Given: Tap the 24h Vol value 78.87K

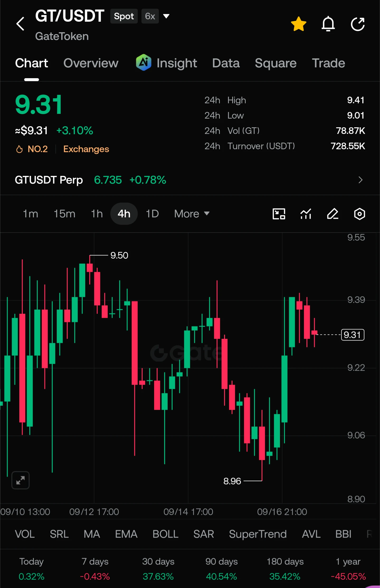Looking at the screenshot, I should (350, 131).
